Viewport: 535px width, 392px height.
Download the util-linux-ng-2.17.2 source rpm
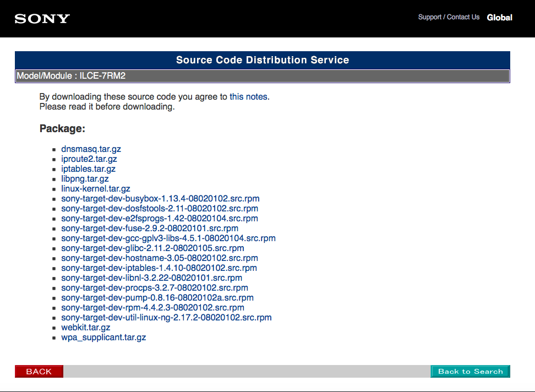[x=167, y=317]
